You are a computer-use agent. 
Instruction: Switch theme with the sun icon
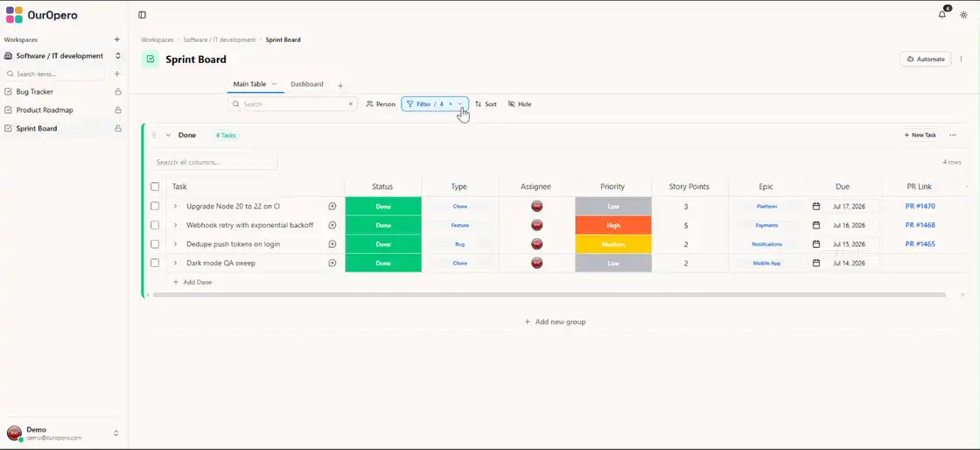(x=963, y=15)
